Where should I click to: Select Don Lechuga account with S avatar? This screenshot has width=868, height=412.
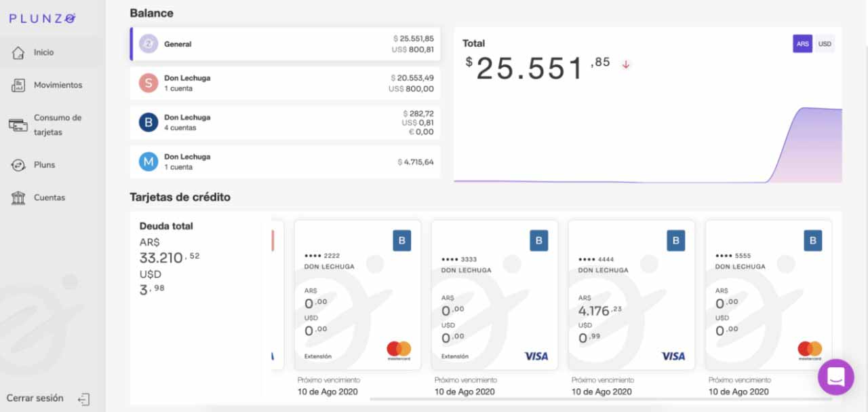285,83
